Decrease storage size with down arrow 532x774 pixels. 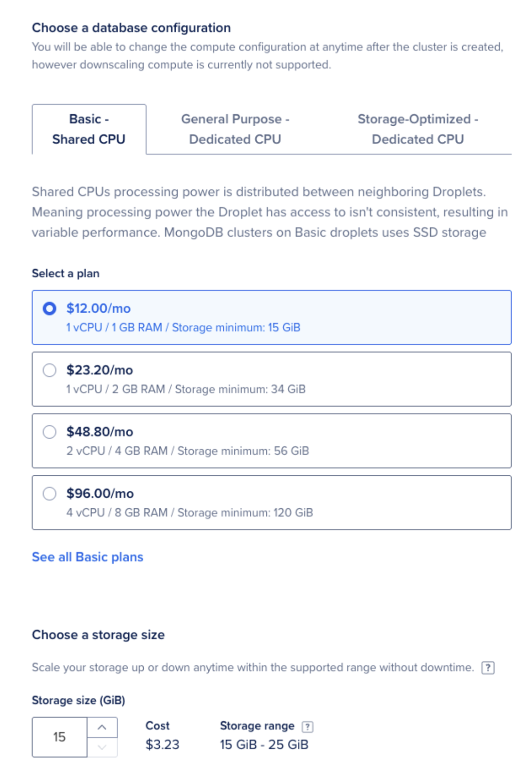click(x=102, y=747)
